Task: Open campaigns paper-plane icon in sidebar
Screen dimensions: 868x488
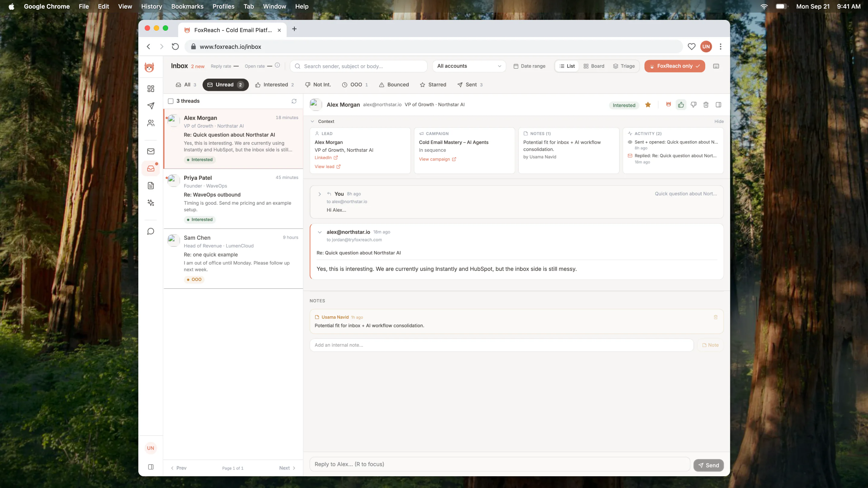Action: (x=151, y=106)
